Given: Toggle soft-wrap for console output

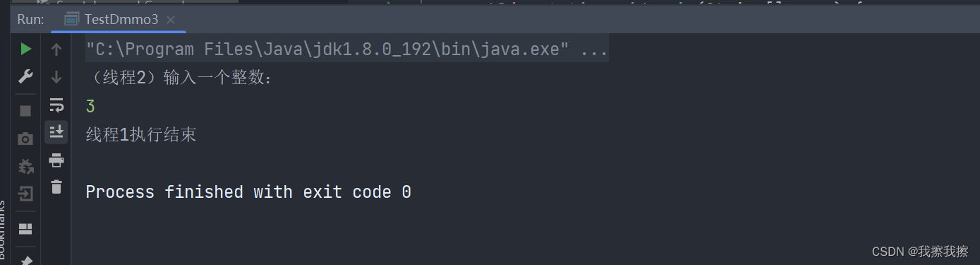Looking at the screenshot, I should point(56,105).
